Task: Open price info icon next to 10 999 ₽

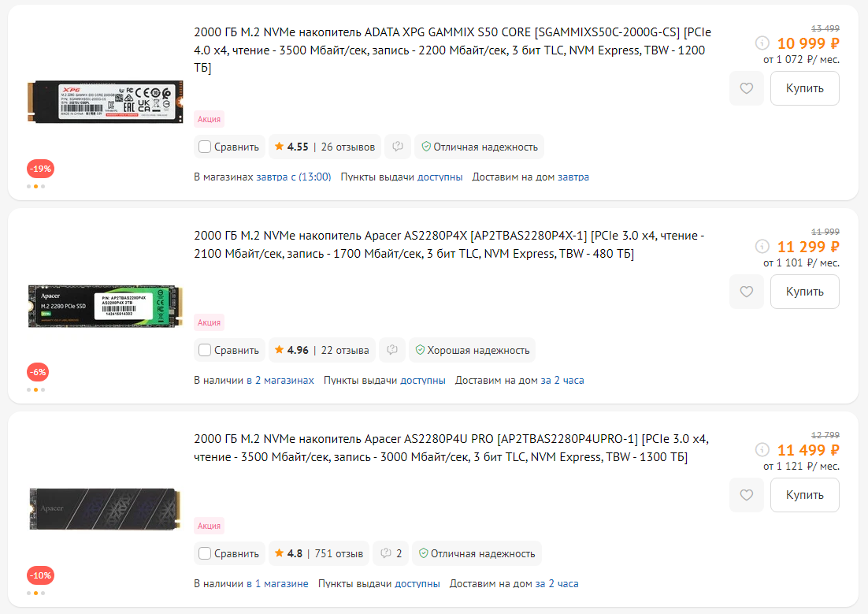Action: (762, 43)
